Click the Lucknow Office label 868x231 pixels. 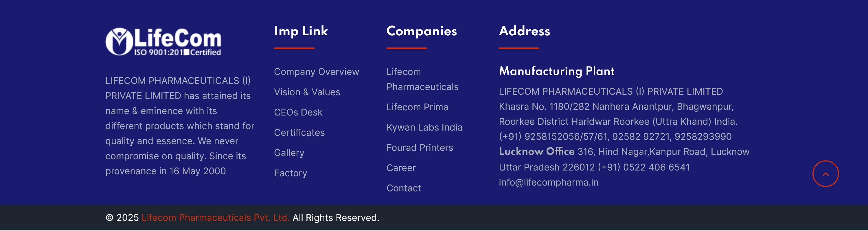click(x=536, y=152)
